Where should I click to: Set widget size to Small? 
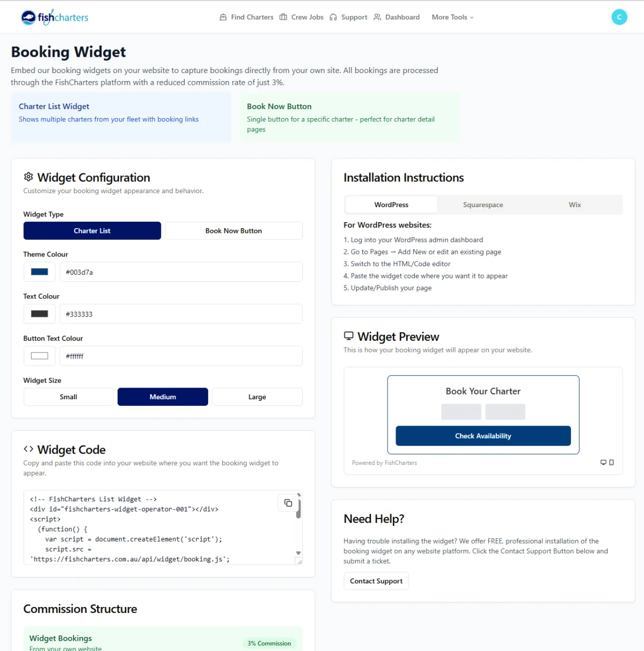pyautogui.click(x=69, y=397)
